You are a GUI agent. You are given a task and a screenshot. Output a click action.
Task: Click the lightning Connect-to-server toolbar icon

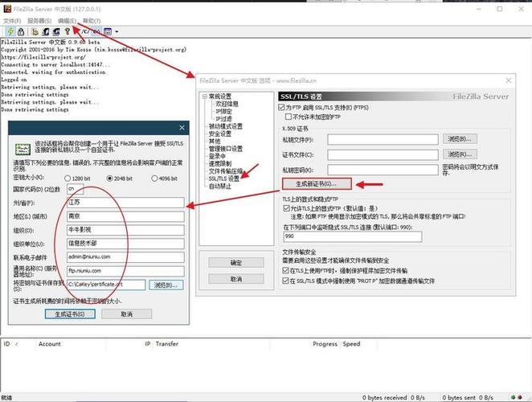coord(11,31)
